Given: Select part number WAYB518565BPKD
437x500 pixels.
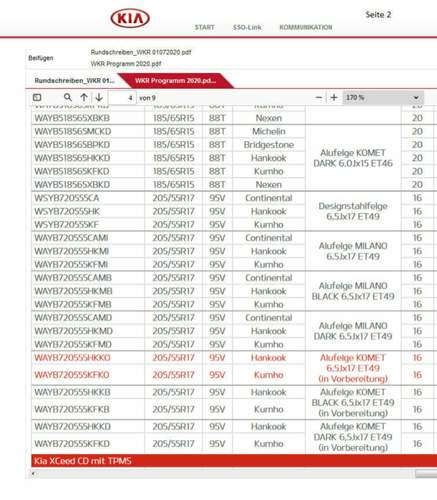Looking at the screenshot, I should (x=72, y=145).
